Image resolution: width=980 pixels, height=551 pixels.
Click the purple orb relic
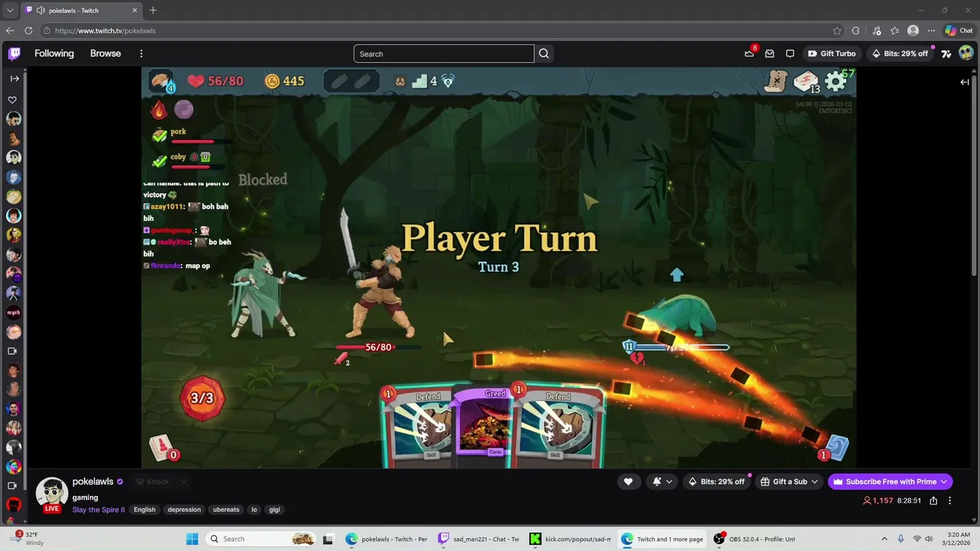click(x=184, y=109)
